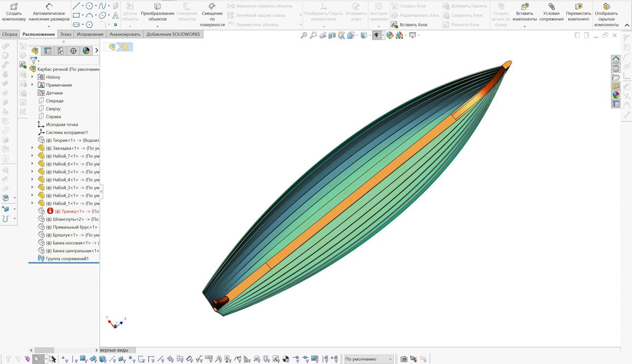Select the circle sketch tool
632x364 pixels.
click(x=90, y=6)
